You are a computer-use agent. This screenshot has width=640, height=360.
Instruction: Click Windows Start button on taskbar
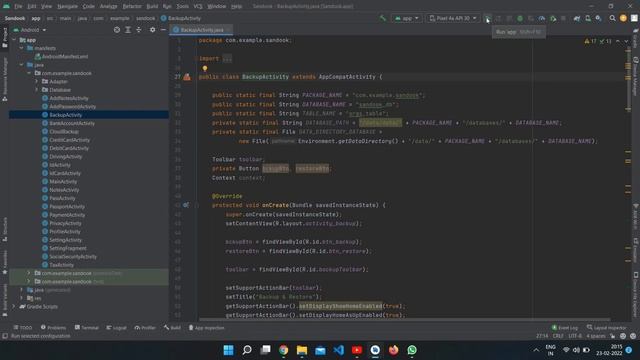pos(228,350)
